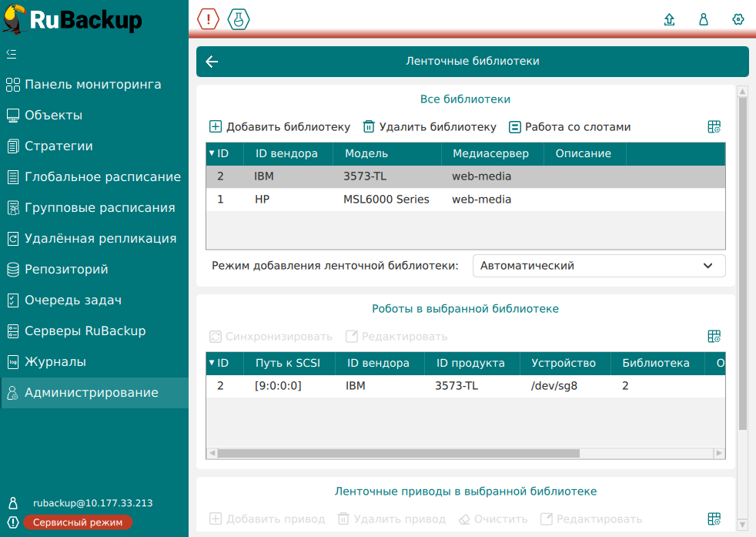Click Удалить библиотеку button
This screenshot has width=756, height=537.
click(x=430, y=127)
